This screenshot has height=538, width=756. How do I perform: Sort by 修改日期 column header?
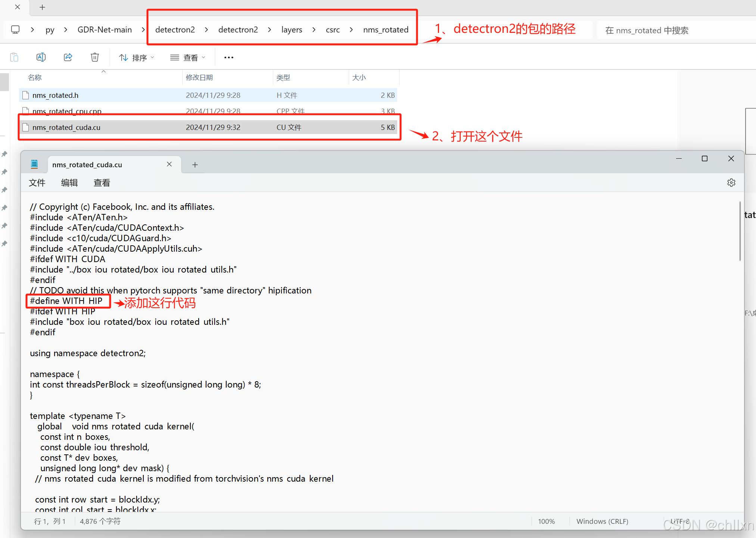click(x=199, y=77)
